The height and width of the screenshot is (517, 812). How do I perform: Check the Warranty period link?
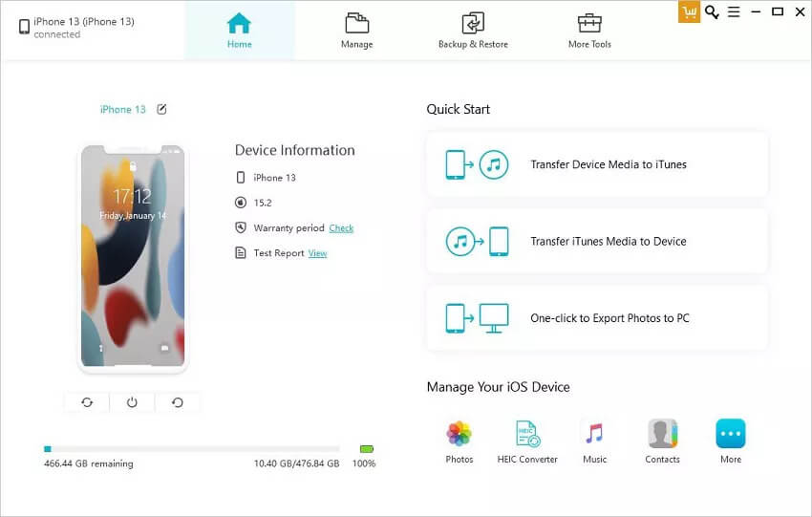click(x=341, y=228)
